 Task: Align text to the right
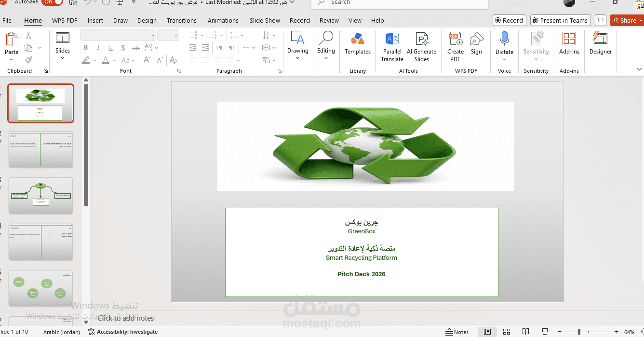pyautogui.click(x=218, y=60)
